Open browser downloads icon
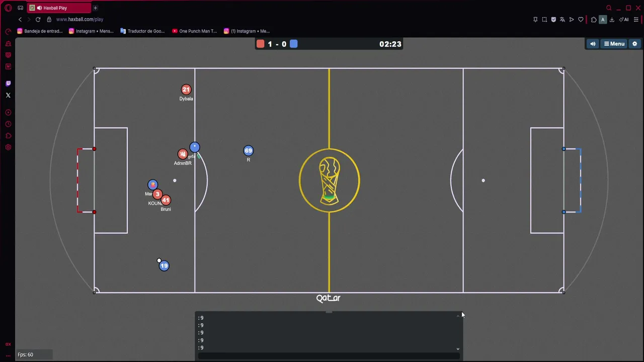The image size is (644, 362). point(612,20)
